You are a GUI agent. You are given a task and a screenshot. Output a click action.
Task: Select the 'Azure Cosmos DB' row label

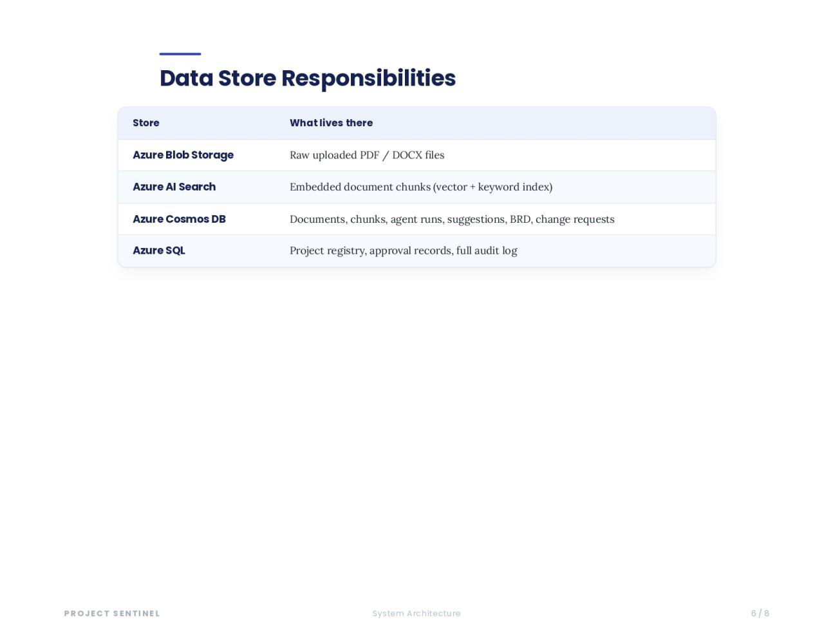click(179, 219)
